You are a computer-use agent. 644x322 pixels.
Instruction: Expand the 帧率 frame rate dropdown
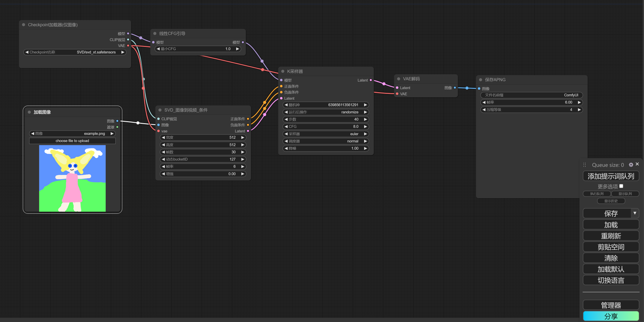(242, 166)
